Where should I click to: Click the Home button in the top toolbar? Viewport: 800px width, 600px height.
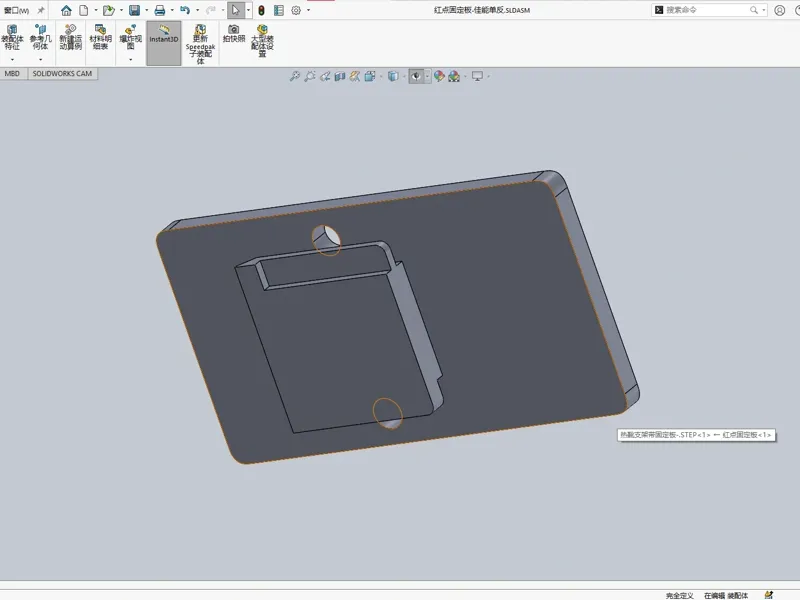pos(66,10)
